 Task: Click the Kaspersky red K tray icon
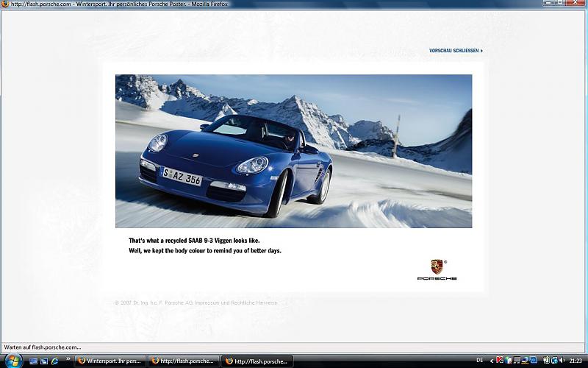[x=500, y=360]
